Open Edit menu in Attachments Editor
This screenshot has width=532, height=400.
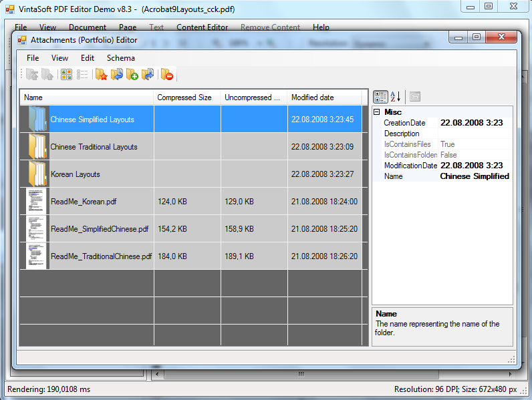pyautogui.click(x=88, y=58)
